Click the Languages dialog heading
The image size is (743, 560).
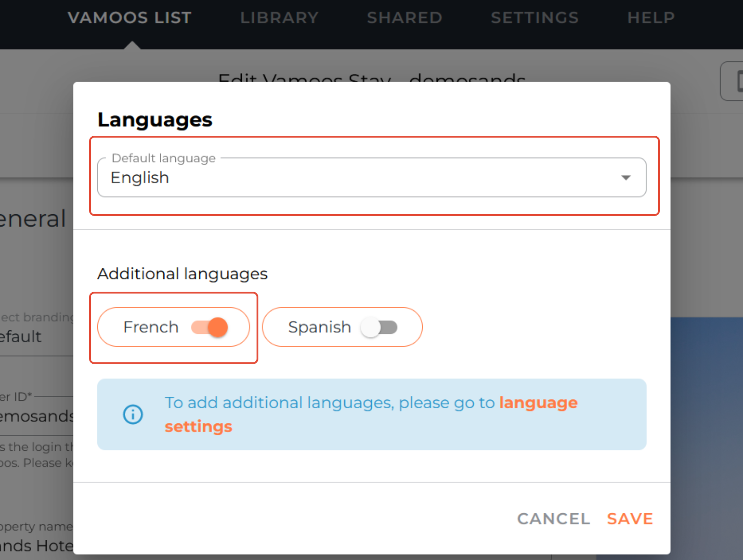tap(155, 120)
